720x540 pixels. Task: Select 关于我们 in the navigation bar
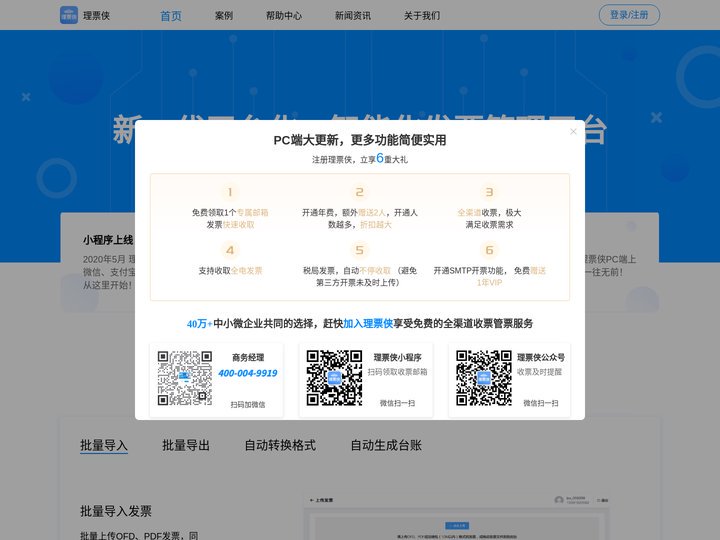(422, 16)
